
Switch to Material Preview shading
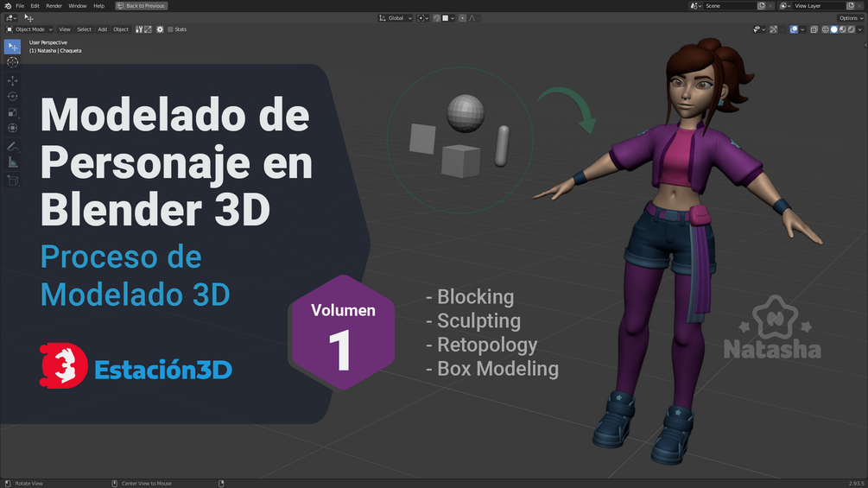(x=843, y=29)
